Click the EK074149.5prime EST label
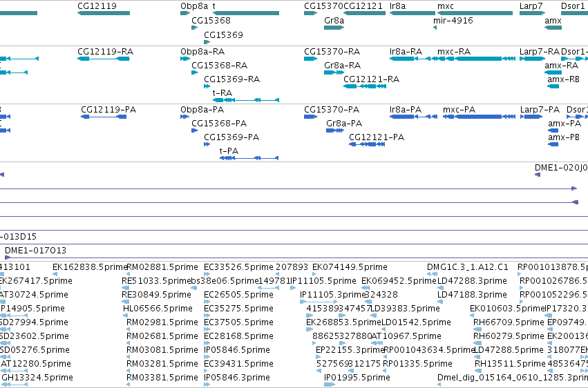The width and height of the screenshot is (588, 388). 350,267
